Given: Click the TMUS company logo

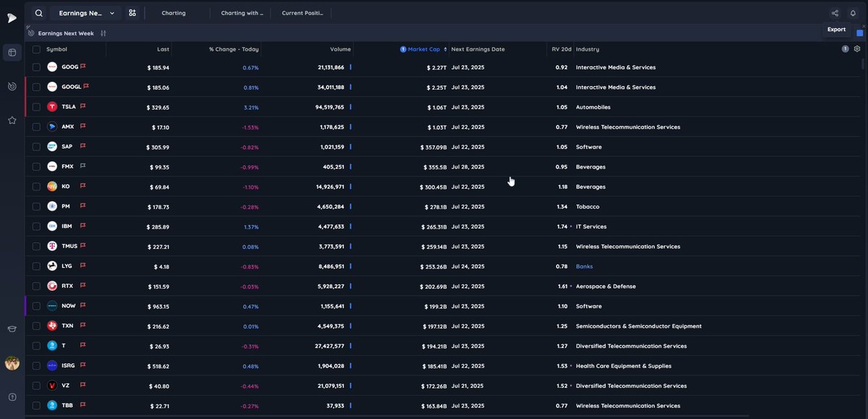Looking at the screenshot, I should tap(52, 246).
